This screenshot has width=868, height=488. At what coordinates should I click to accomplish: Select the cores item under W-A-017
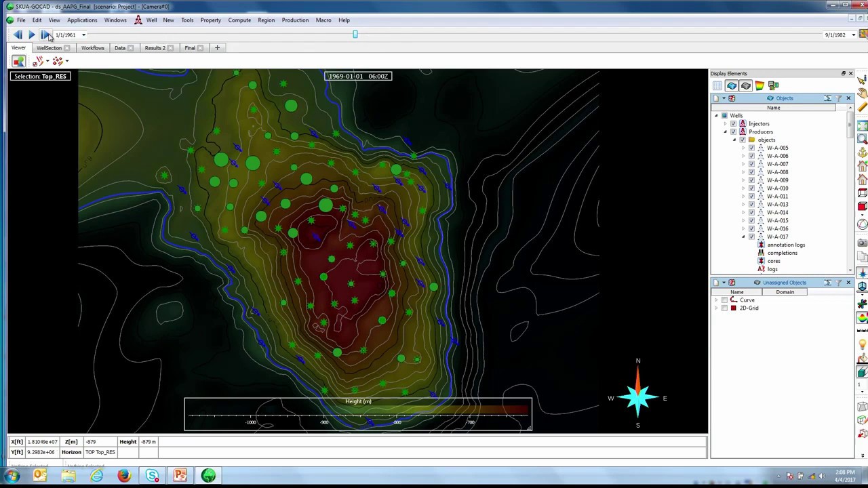[774, 262]
